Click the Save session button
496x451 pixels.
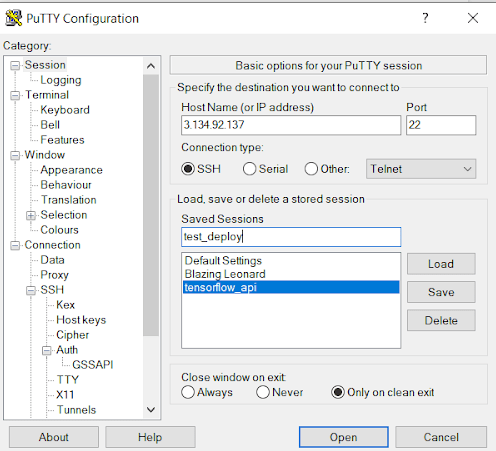click(x=441, y=292)
